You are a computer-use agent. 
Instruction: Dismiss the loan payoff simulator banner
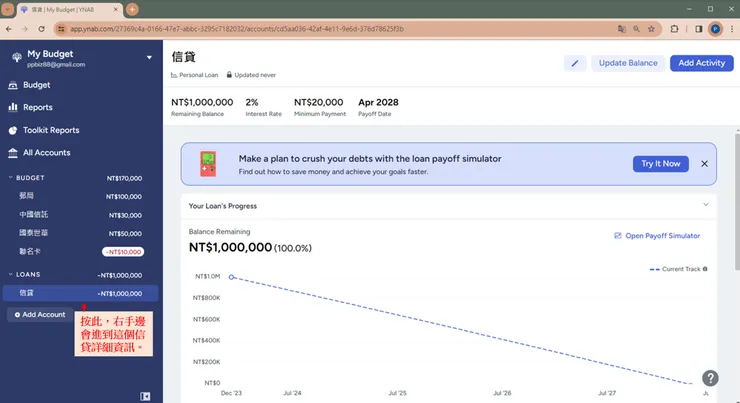click(x=704, y=163)
